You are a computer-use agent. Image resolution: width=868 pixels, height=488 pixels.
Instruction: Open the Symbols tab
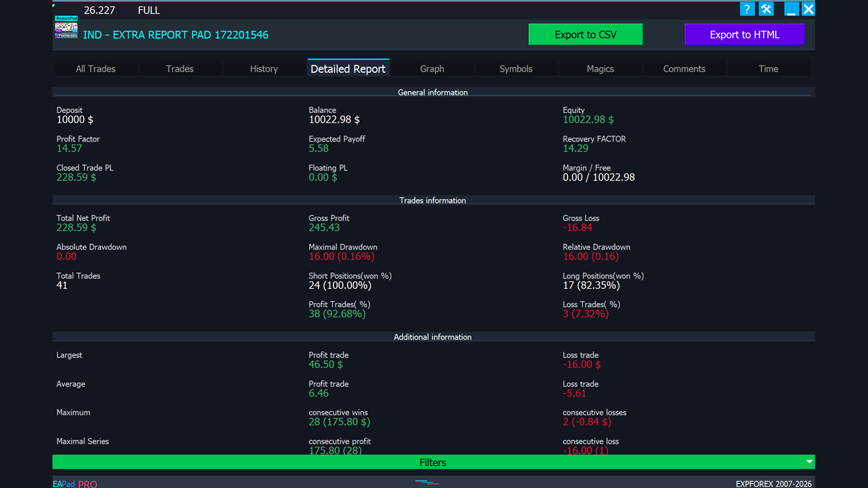[x=516, y=69]
